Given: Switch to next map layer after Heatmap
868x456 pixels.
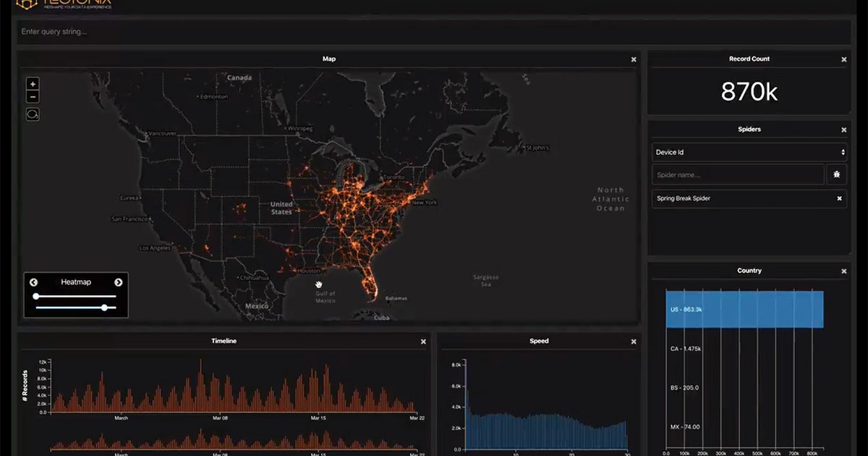Looking at the screenshot, I should [x=118, y=282].
